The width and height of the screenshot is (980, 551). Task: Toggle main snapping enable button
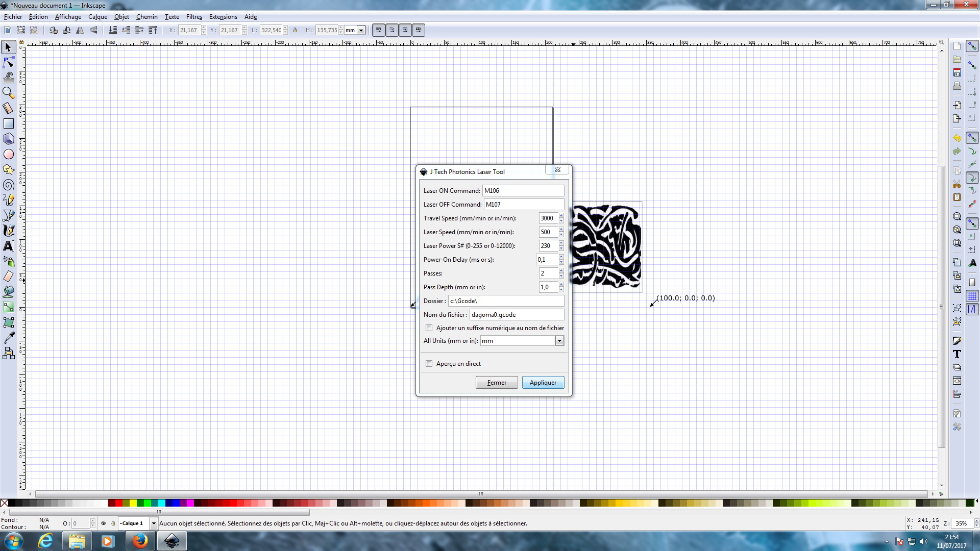click(x=972, y=46)
